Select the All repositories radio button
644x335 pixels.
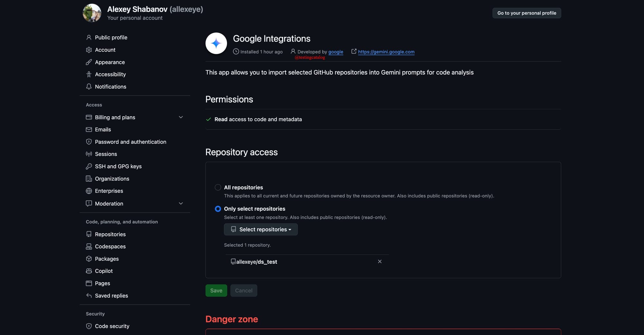(218, 187)
